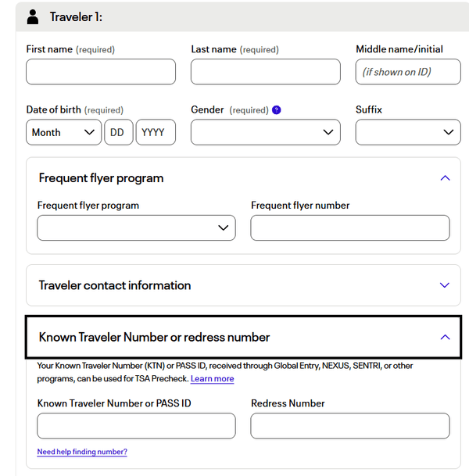Collapse the Frequent flyer program section
The image size is (469, 476).
click(445, 178)
